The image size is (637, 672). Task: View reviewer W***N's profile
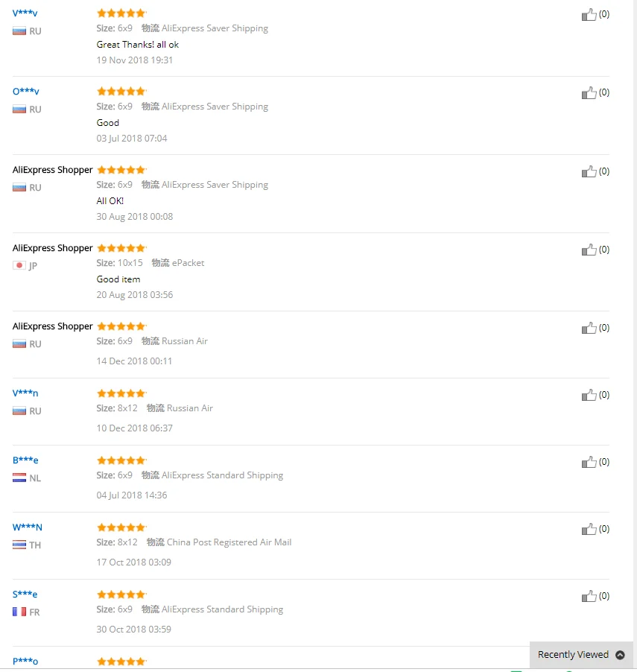(x=28, y=527)
